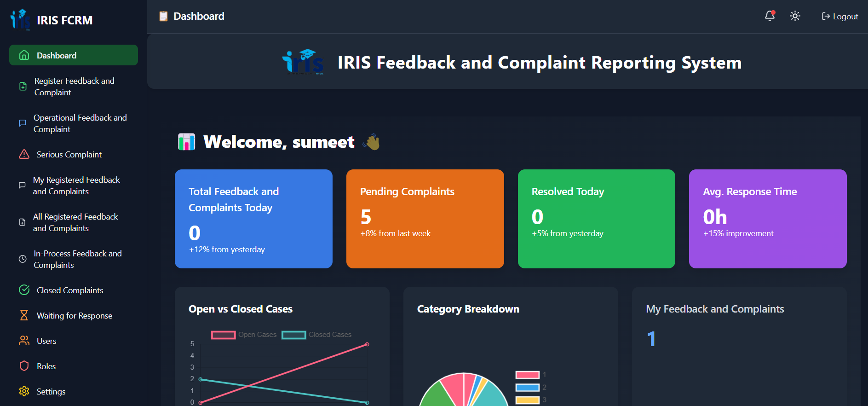This screenshot has height=406, width=868.
Task: Select the Dashboard menu item
Action: [74, 55]
